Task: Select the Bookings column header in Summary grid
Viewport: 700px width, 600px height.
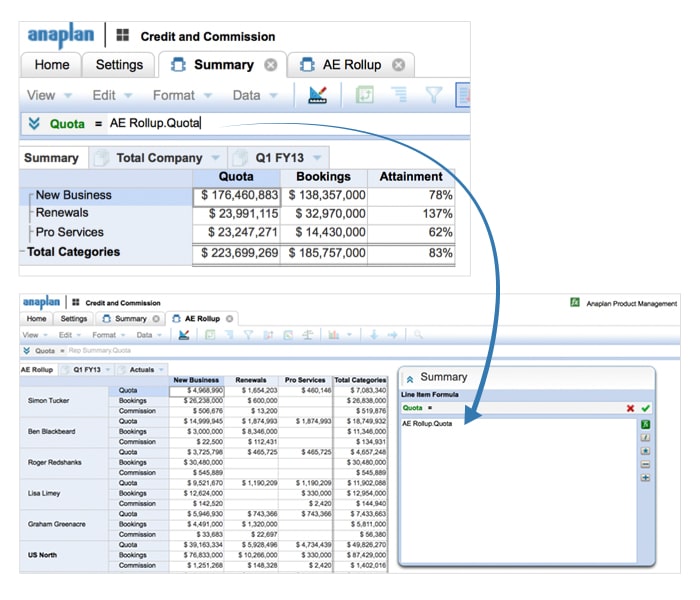Action: tap(324, 177)
